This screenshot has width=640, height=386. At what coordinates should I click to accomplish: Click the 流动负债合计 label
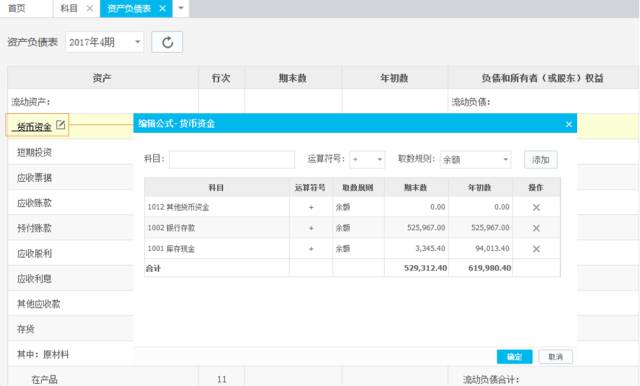(x=491, y=379)
